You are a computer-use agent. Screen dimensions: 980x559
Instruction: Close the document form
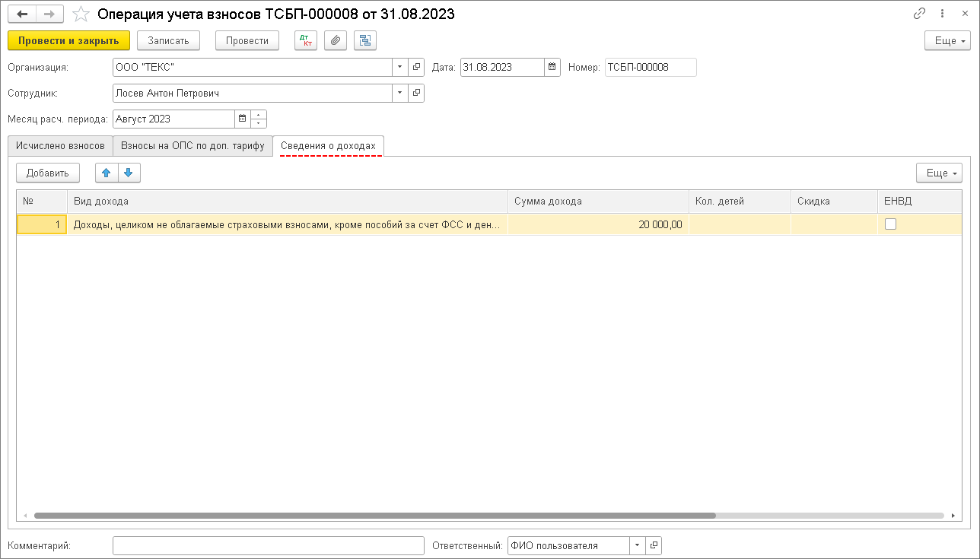pyautogui.click(x=963, y=14)
